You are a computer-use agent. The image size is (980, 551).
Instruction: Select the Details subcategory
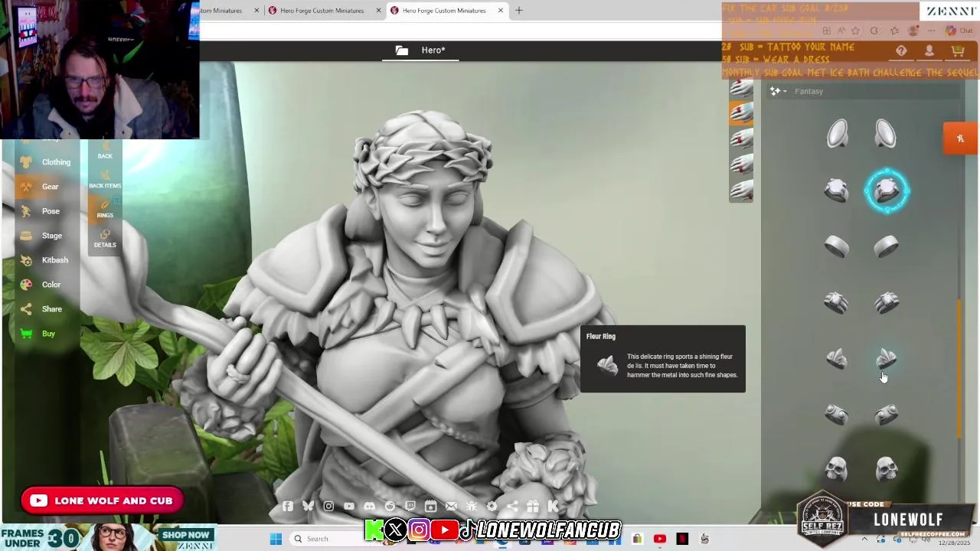105,239
